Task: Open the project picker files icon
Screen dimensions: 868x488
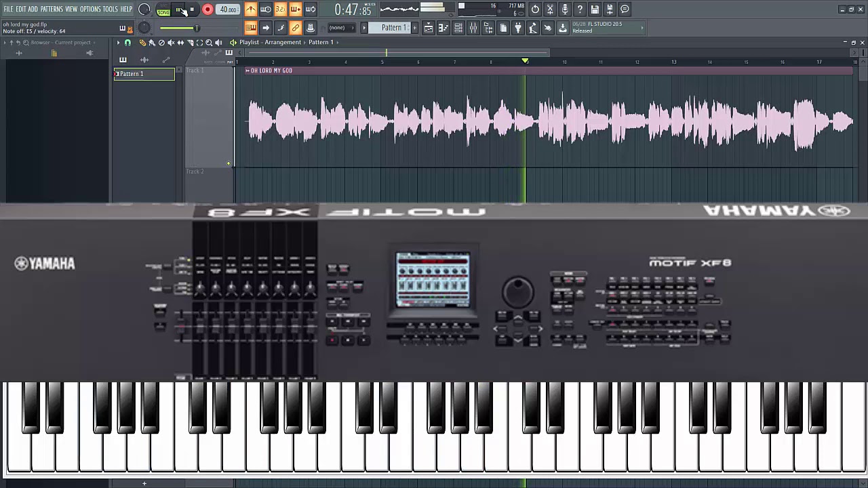Action: coord(503,28)
